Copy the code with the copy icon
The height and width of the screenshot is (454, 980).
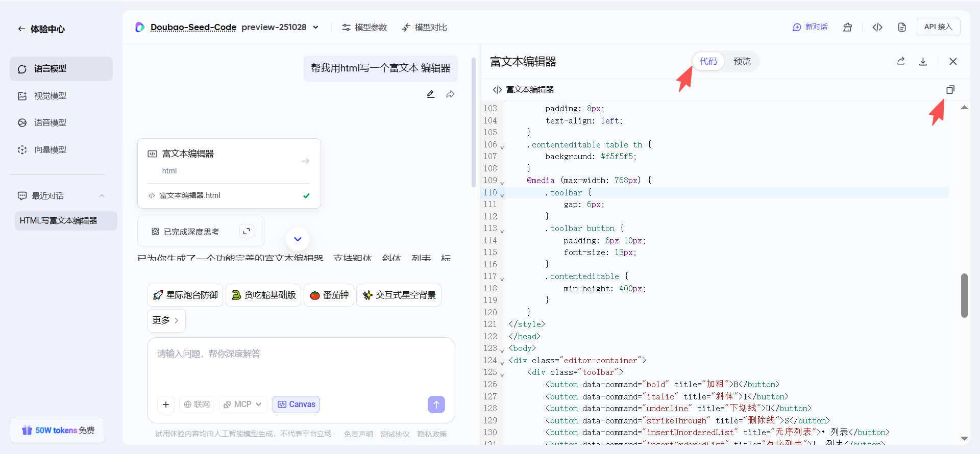pyautogui.click(x=950, y=90)
